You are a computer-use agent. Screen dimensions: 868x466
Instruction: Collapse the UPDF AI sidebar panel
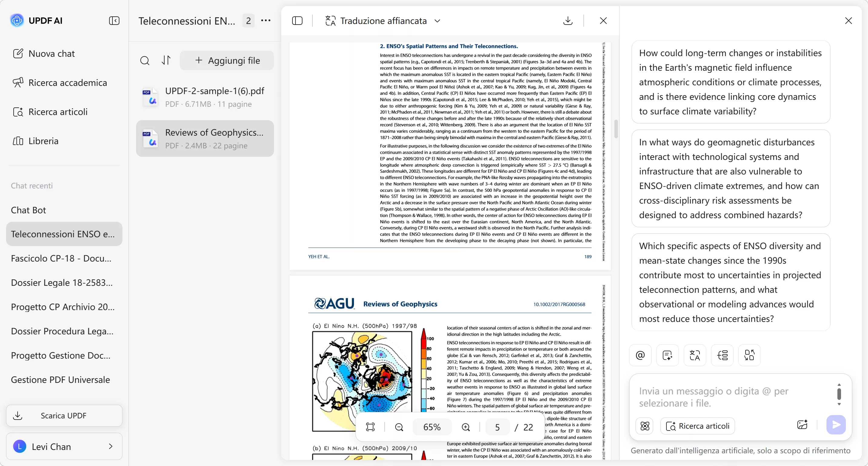[x=114, y=21]
